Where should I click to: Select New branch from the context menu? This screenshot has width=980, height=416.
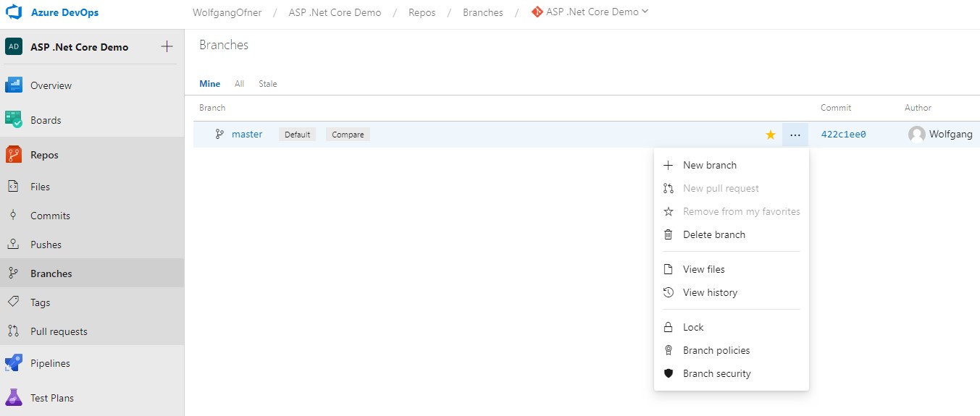click(709, 165)
